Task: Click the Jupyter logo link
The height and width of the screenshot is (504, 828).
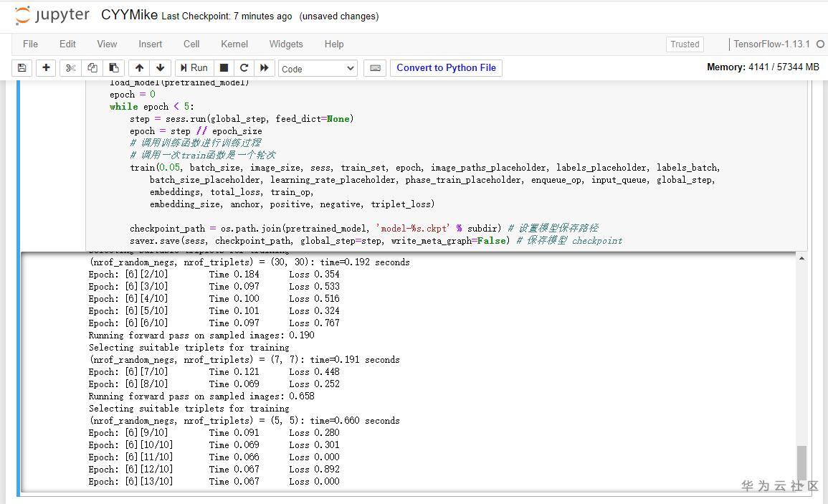Action: click(52, 15)
